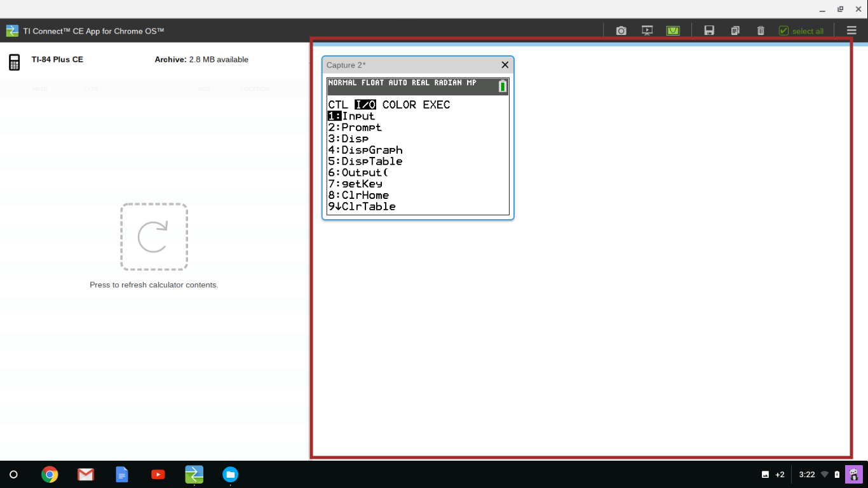868x488 pixels.
Task: Click the TI Connect CE app logo
Action: point(12,30)
